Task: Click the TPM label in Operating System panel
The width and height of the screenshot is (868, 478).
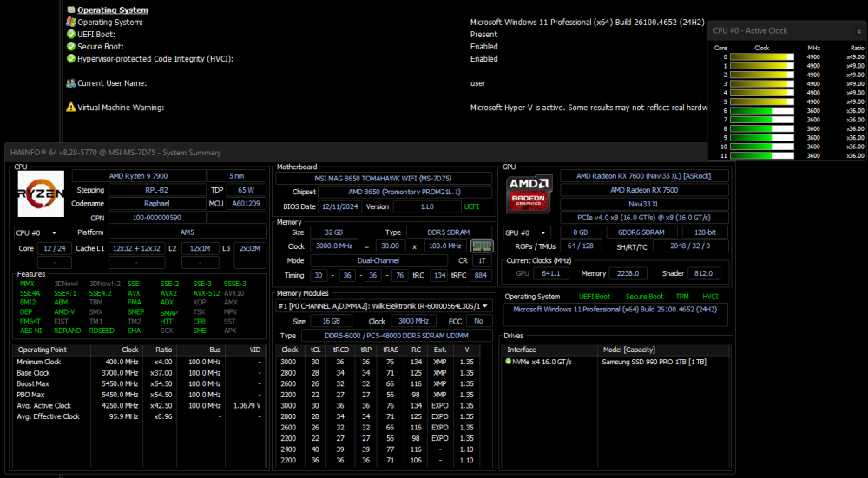Action: pyautogui.click(x=682, y=297)
